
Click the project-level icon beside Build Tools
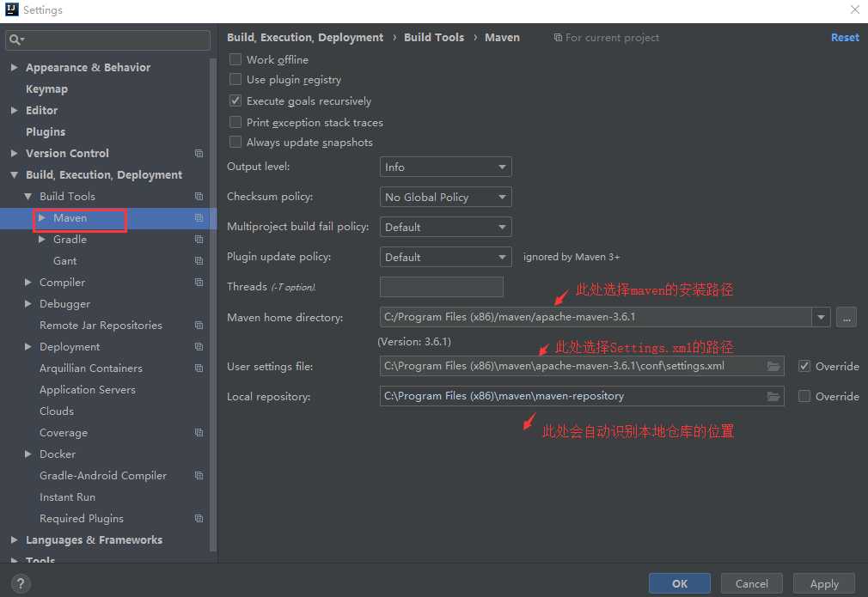[x=199, y=197]
